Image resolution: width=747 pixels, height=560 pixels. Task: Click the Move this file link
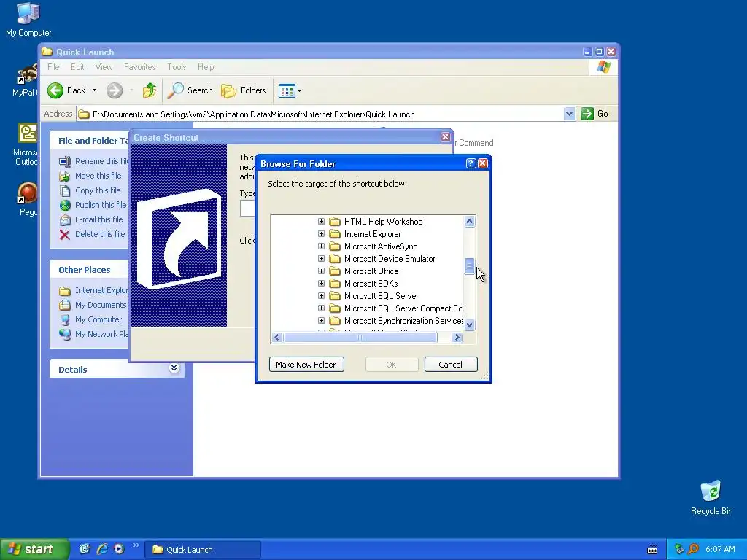point(98,176)
